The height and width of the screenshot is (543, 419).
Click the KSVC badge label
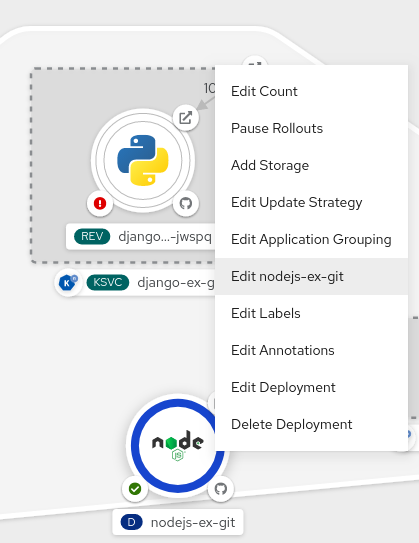[108, 283]
